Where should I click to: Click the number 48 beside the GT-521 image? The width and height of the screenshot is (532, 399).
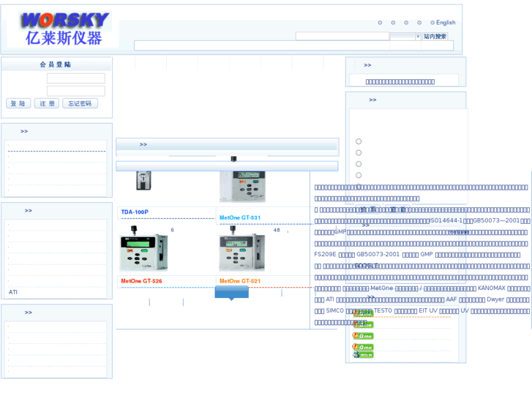click(277, 230)
